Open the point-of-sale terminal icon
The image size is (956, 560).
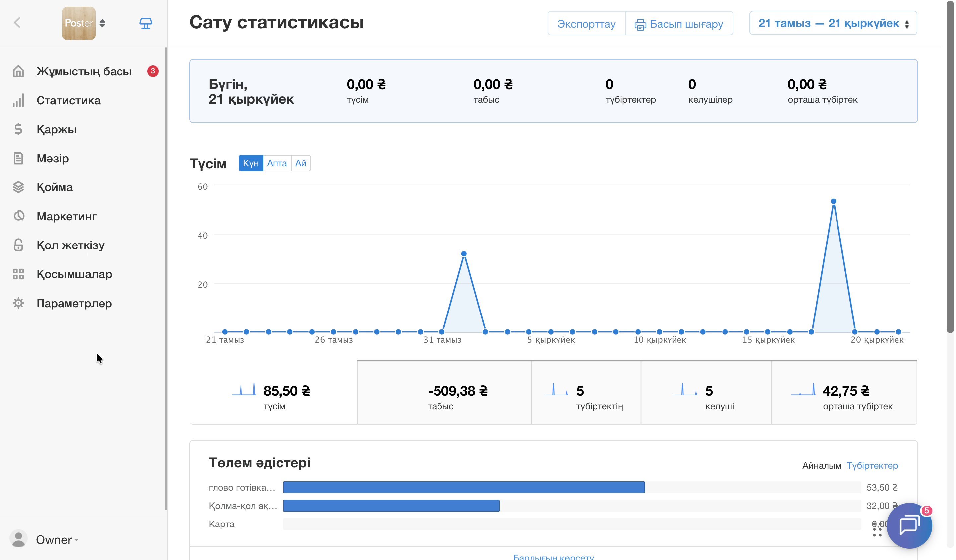click(x=146, y=23)
